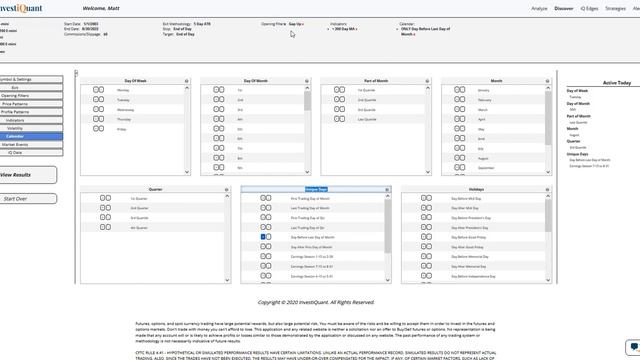
Task: Open the Analyze menu
Action: (x=539, y=9)
